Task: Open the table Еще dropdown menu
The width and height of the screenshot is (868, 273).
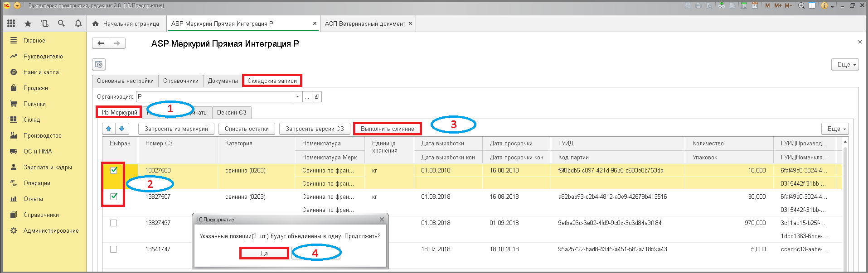Action: click(835, 129)
